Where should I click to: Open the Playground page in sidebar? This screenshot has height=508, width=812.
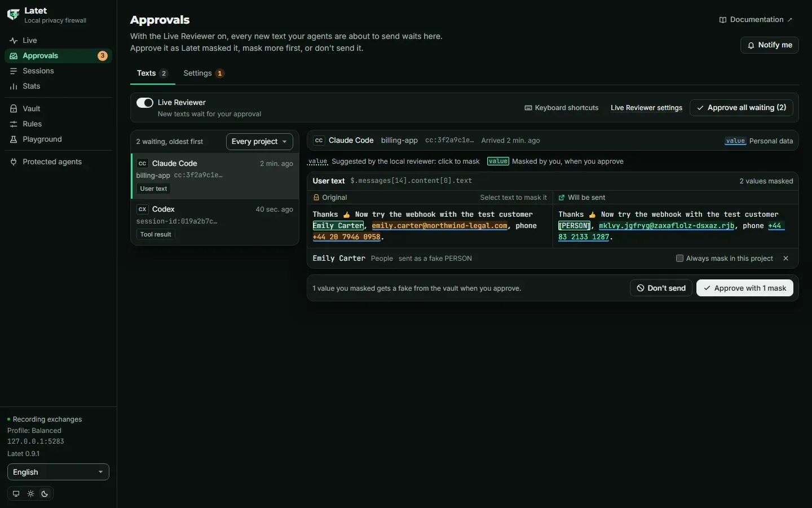58,139
